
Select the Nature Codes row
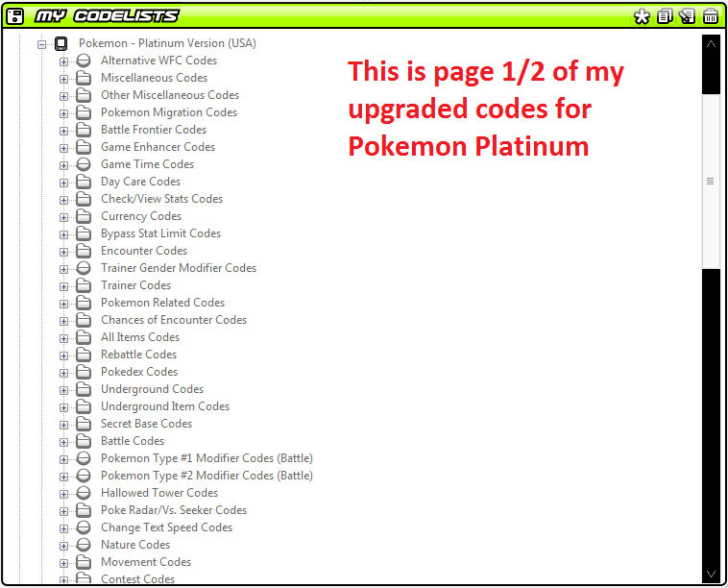[x=135, y=545]
